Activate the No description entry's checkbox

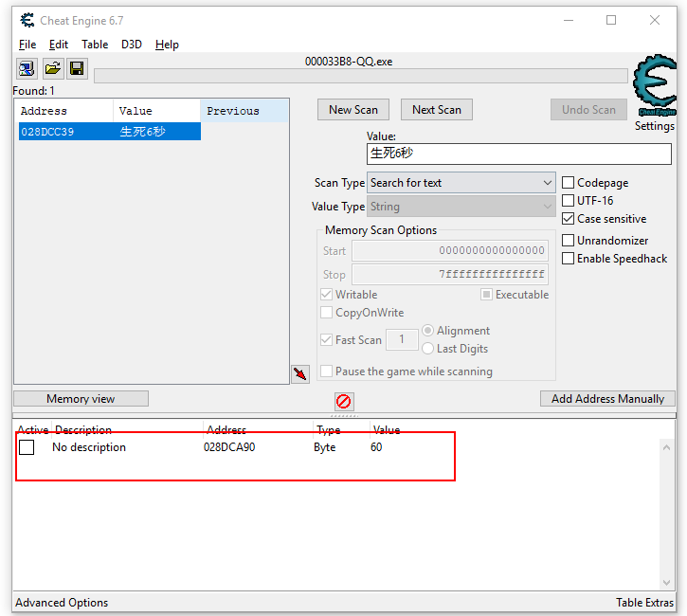[27, 447]
